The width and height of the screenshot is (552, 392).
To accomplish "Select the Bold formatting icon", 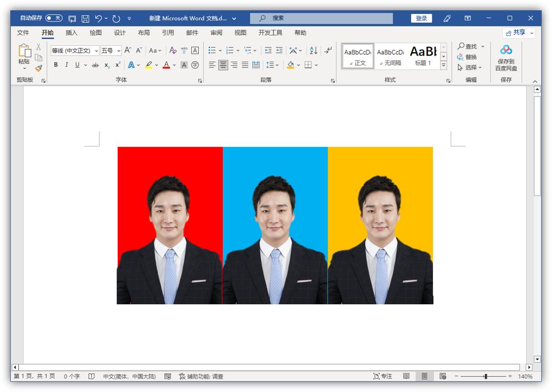I will [x=55, y=65].
